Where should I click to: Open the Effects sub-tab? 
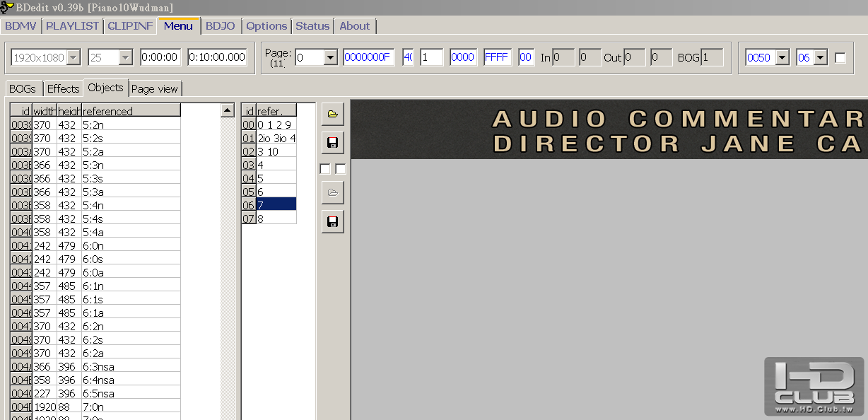coord(63,89)
